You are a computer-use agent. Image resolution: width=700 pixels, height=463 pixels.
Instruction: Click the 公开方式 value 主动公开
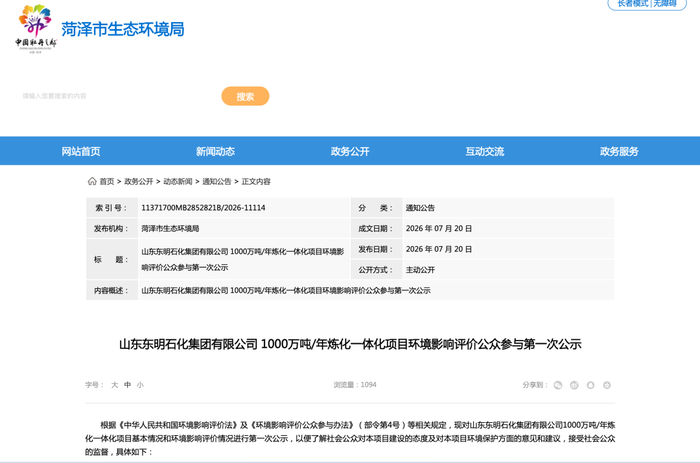(420, 270)
